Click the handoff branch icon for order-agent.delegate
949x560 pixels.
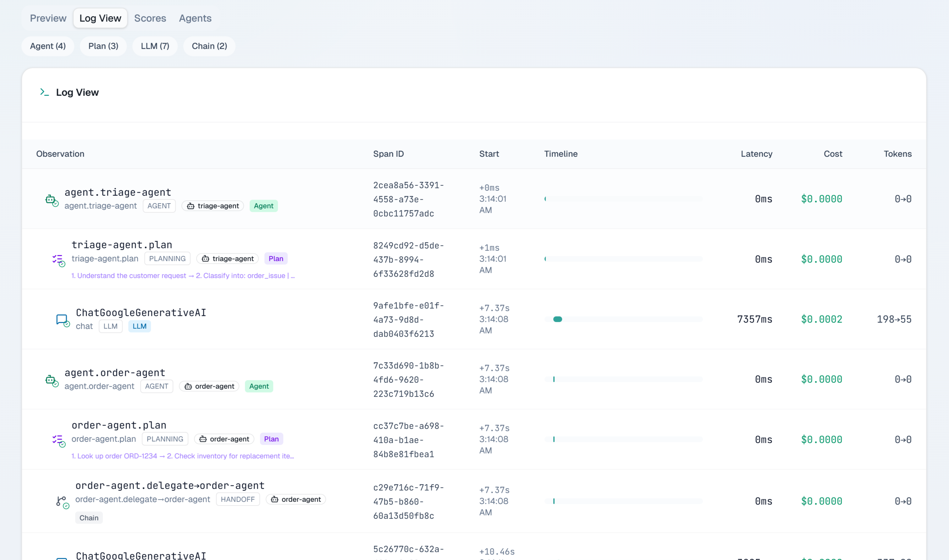pyautogui.click(x=62, y=502)
